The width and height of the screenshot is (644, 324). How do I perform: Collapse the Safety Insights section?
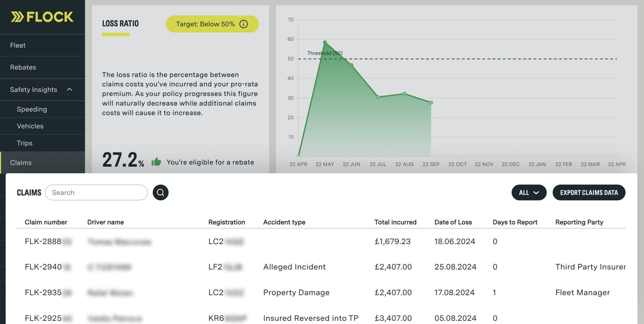(69, 89)
